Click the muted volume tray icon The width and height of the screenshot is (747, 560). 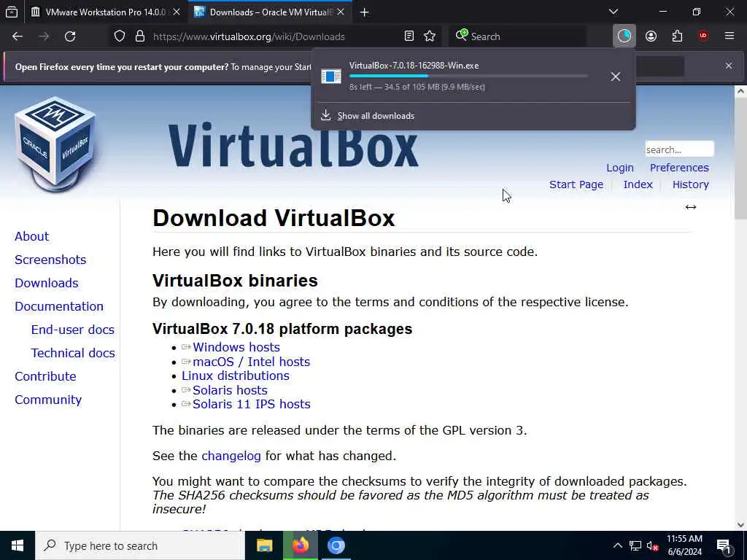tap(652, 545)
